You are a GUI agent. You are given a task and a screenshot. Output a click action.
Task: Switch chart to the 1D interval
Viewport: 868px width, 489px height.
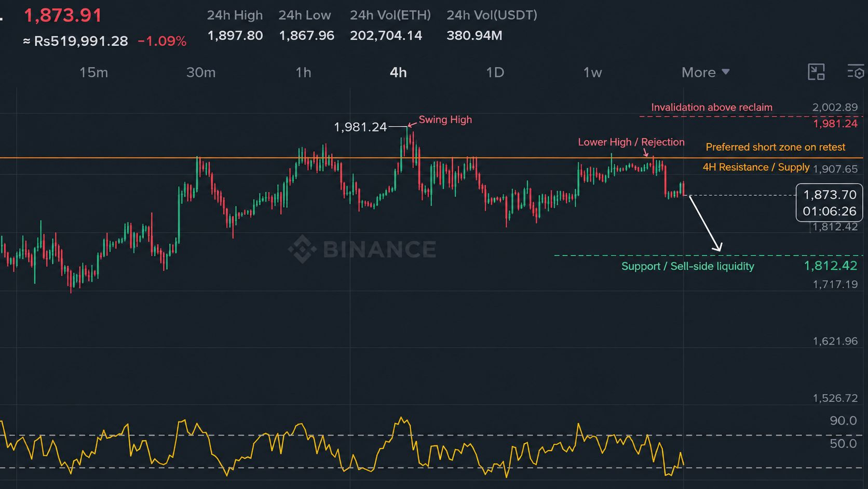pos(495,72)
